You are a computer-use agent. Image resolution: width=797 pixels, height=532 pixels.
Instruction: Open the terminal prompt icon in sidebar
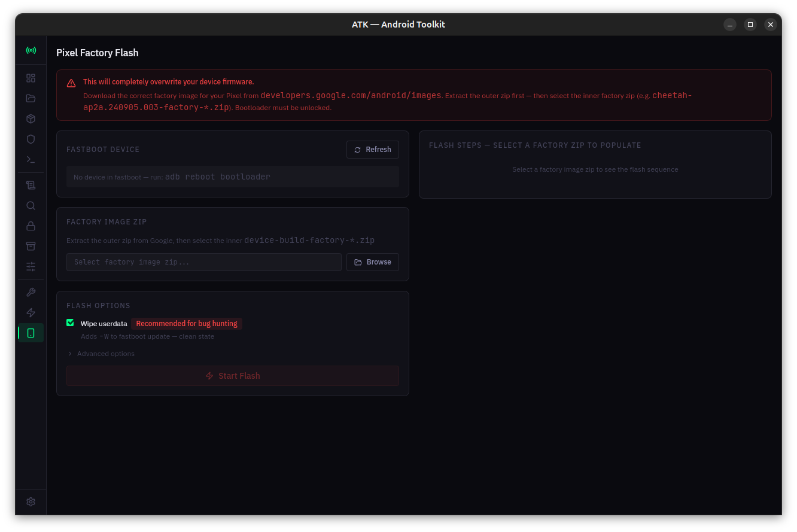coord(31,160)
